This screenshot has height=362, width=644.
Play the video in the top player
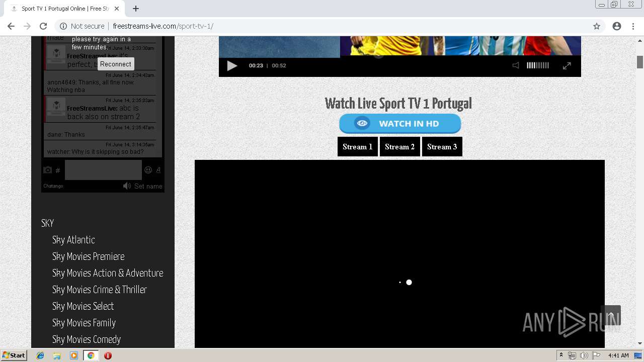click(232, 65)
